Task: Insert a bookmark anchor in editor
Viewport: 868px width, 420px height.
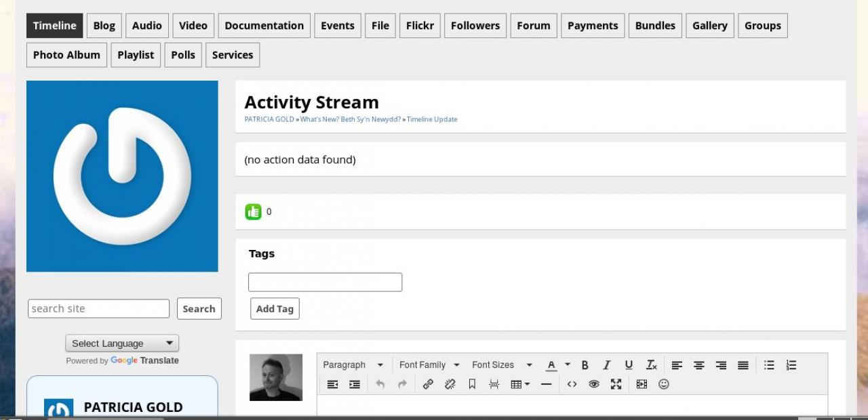Action: coord(472,384)
